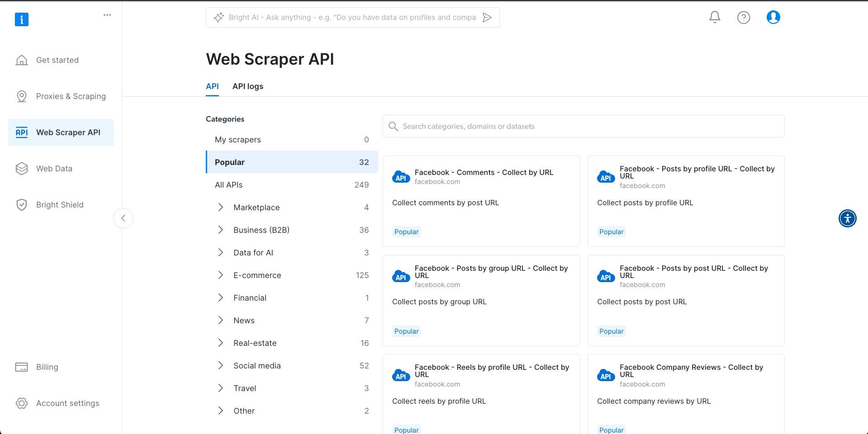
Task: Collapse the sidebar with arrow button
Action: (x=123, y=218)
